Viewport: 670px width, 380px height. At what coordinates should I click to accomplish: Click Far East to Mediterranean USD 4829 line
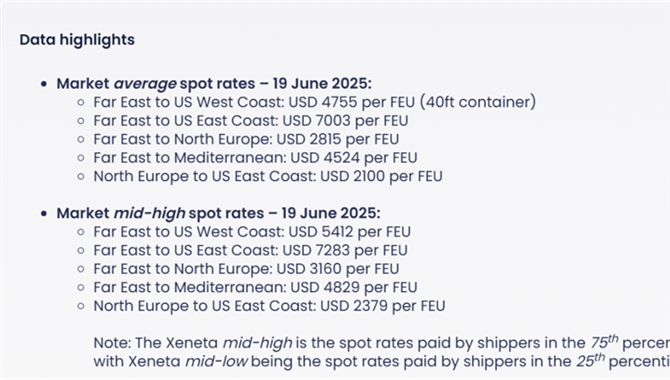pos(255,287)
